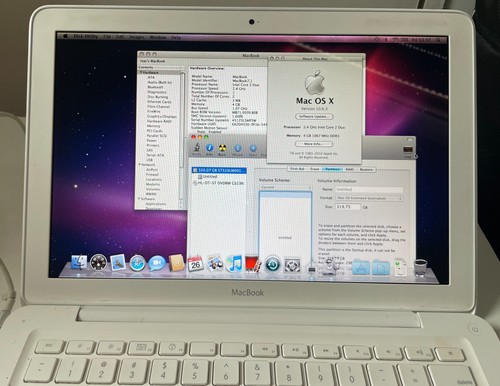Screen dimensions: 500x386
Task: Open the Window menu
Action: (x=158, y=37)
